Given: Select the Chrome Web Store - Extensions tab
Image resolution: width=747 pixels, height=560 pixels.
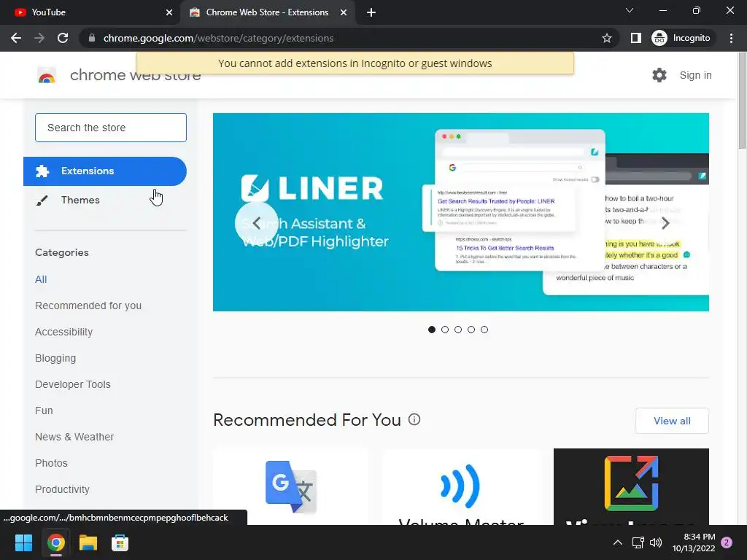Looking at the screenshot, I should 267,12.
